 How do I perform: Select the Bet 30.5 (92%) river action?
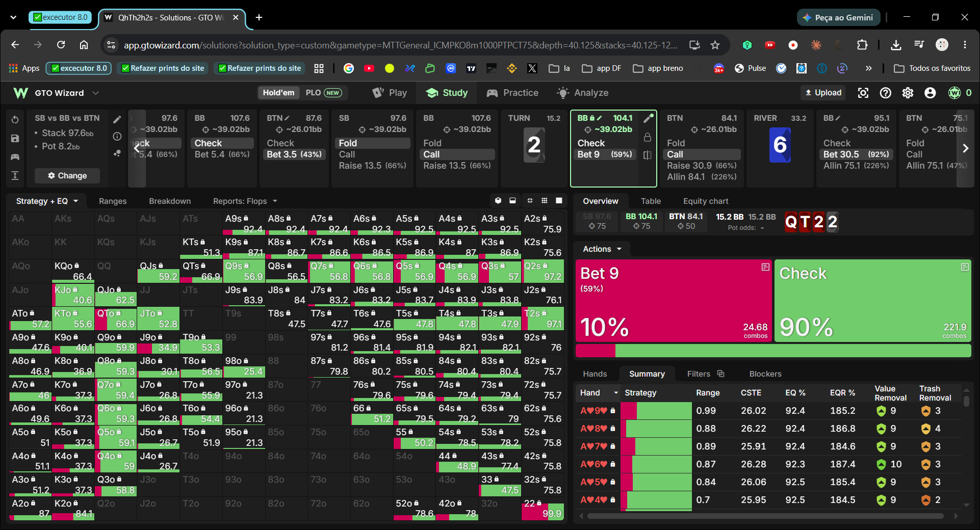pyautogui.click(x=856, y=154)
